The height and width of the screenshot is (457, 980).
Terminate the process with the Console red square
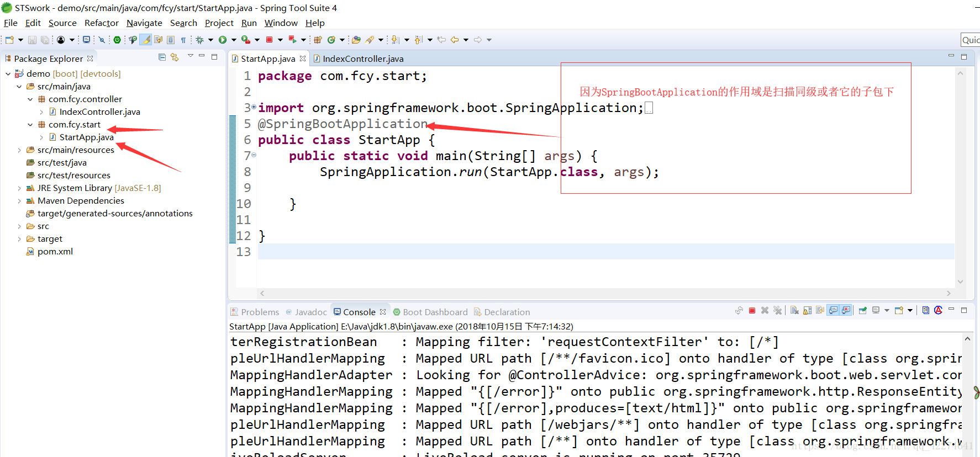752,311
